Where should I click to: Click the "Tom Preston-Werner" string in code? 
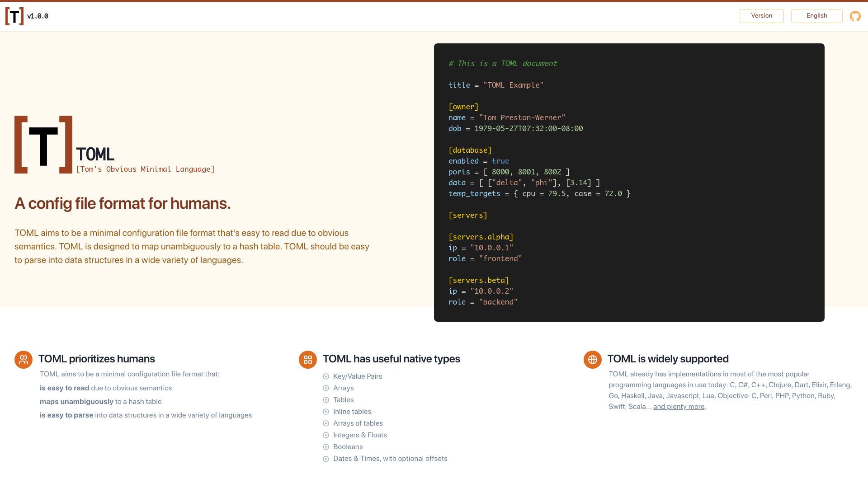click(522, 118)
